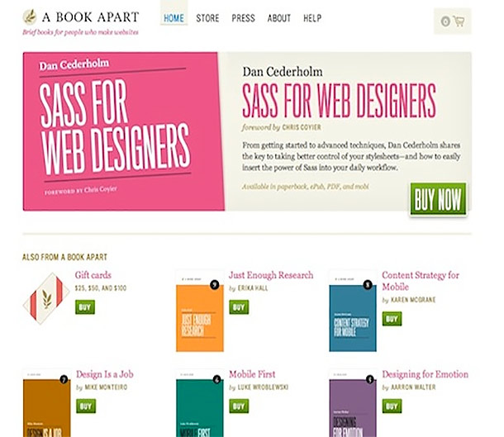Click the A Book Apart laurel logo
The image size is (504, 437).
30,17
